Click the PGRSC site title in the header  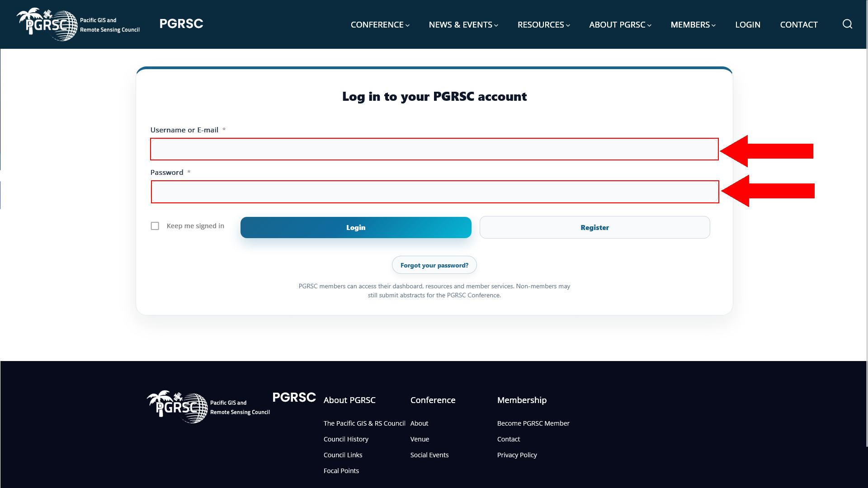[181, 23]
